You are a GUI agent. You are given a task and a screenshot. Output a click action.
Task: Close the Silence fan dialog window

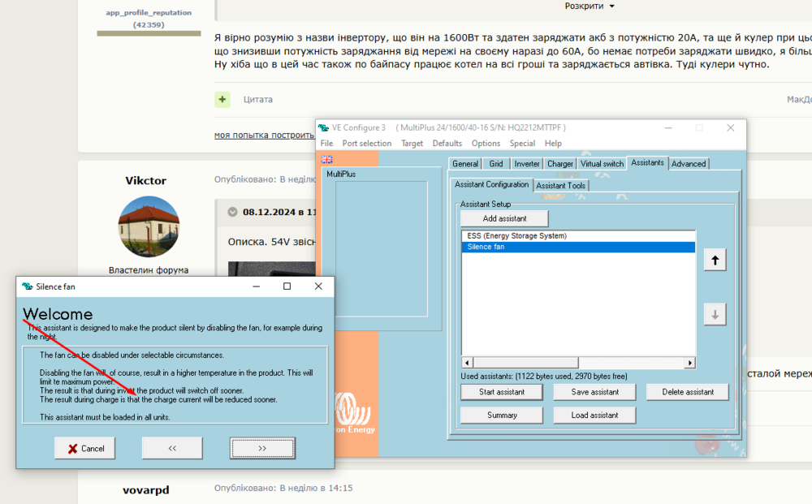tap(318, 286)
